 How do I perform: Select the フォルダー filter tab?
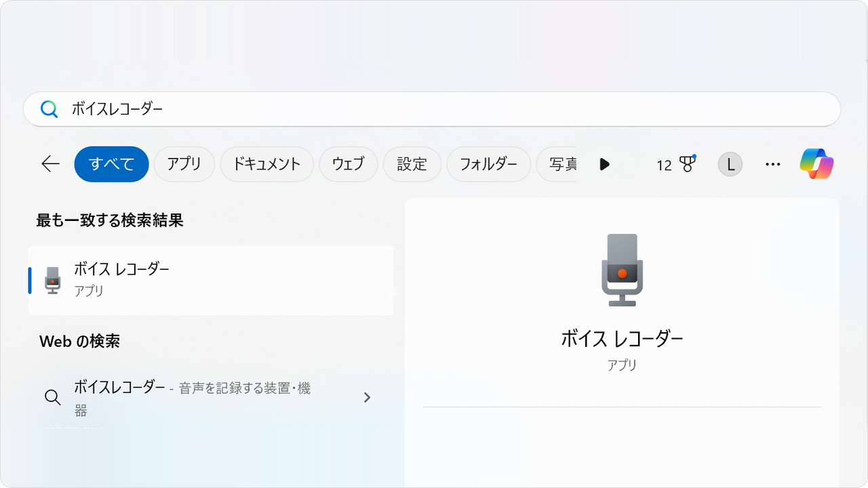click(488, 164)
